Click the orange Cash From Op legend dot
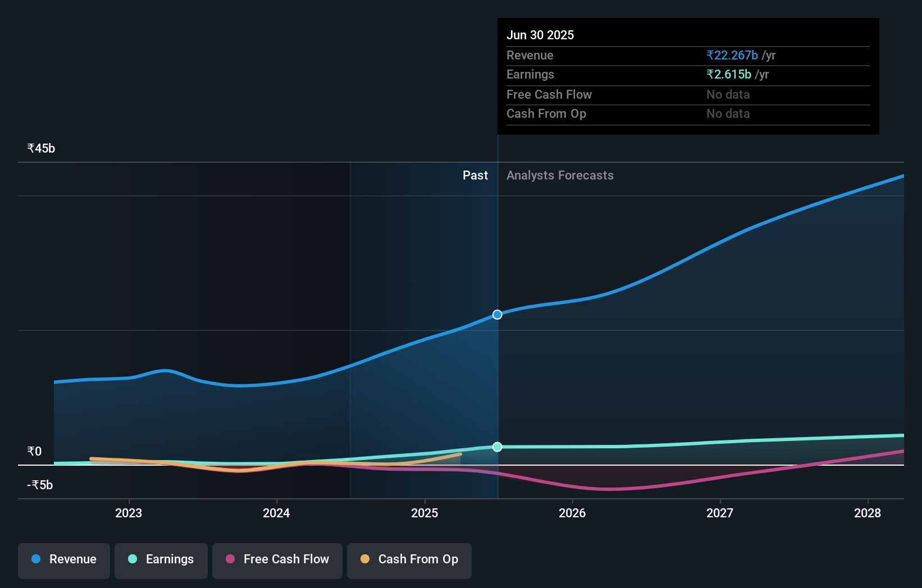This screenshot has width=922, height=588. pyautogui.click(x=366, y=559)
